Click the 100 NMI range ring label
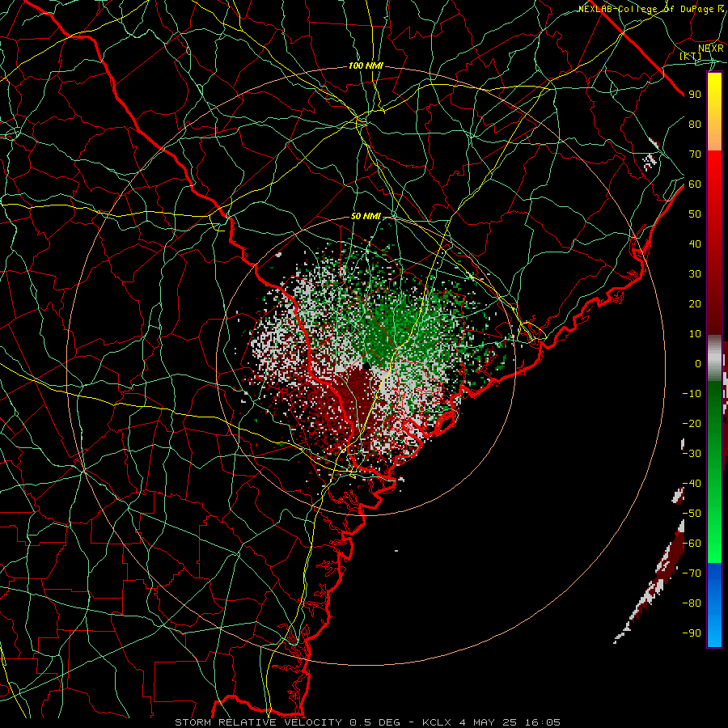The image size is (728, 728). click(x=366, y=66)
